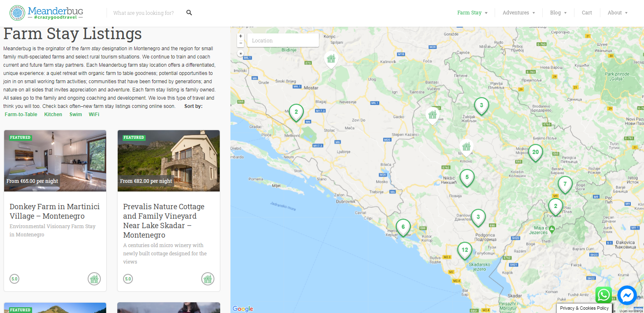Open the farm marker near Konjic
The image size is (644, 313).
coord(331,60)
